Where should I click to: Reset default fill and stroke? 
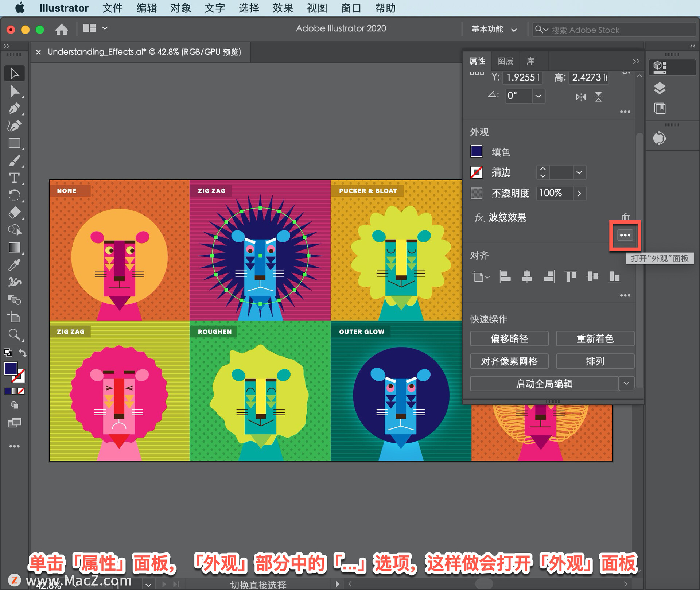click(8, 353)
